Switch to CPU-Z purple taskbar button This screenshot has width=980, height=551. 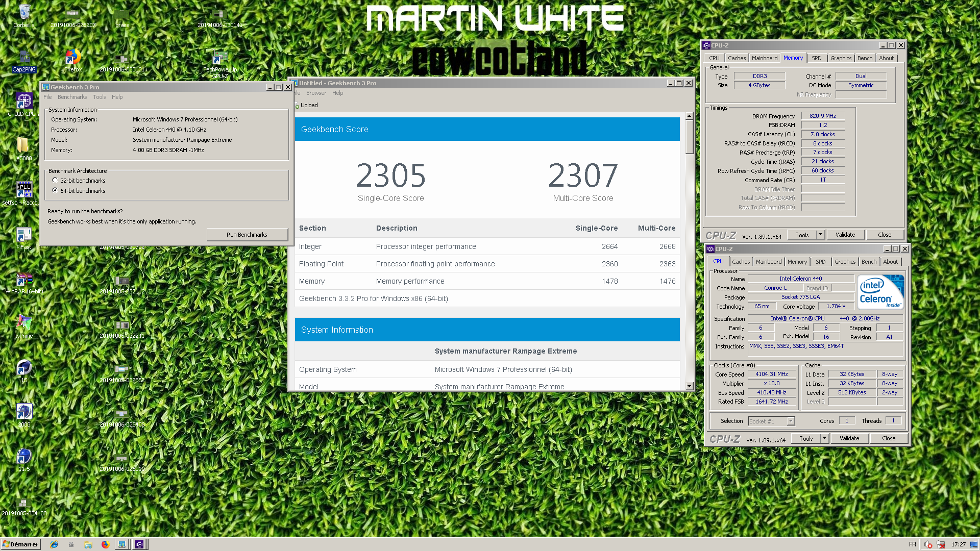pyautogui.click(x=139, y=544)
